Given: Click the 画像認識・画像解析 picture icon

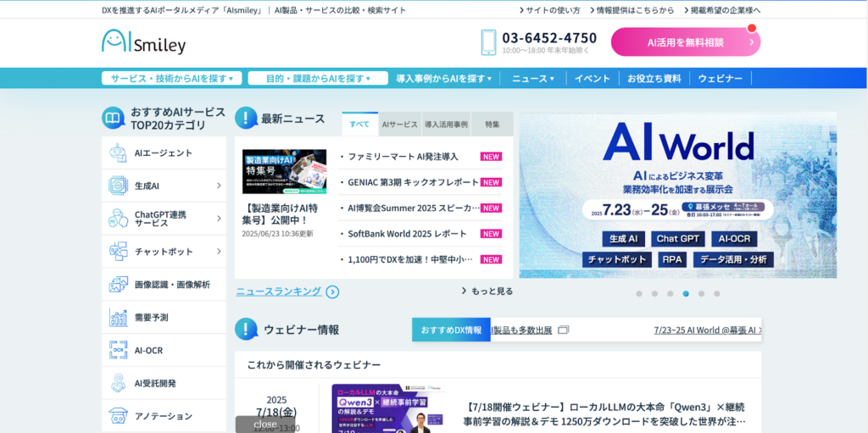Looking at the screenshot, I should (x=118, y=285).
